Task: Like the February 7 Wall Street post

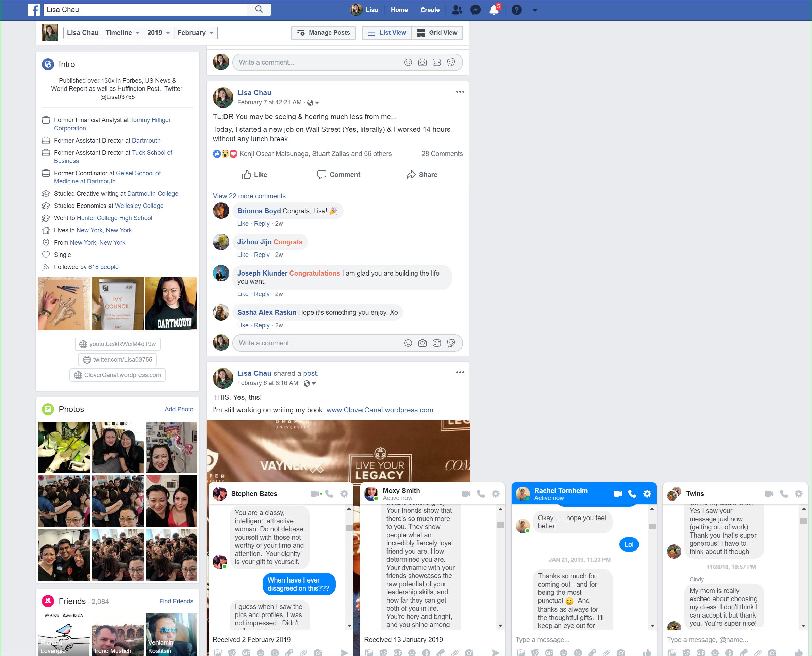Action: point(254,174)
